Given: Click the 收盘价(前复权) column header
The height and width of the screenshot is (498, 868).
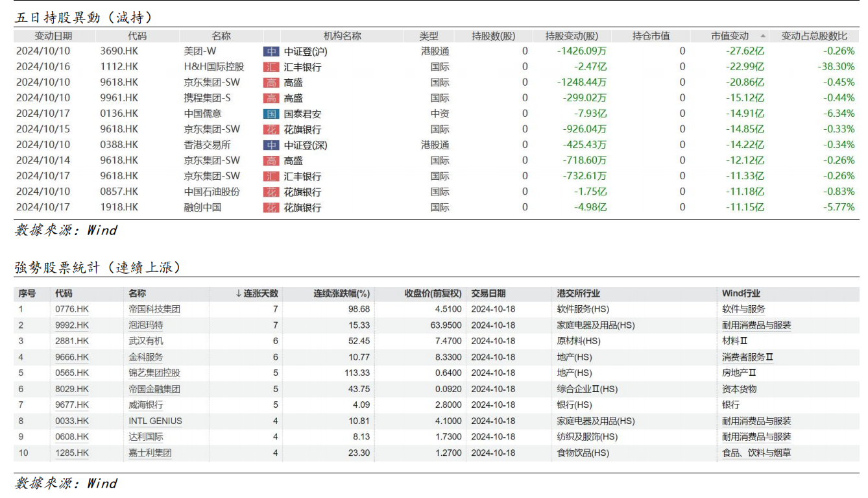Looking at the screenshot, I should (x=433, y=293).
